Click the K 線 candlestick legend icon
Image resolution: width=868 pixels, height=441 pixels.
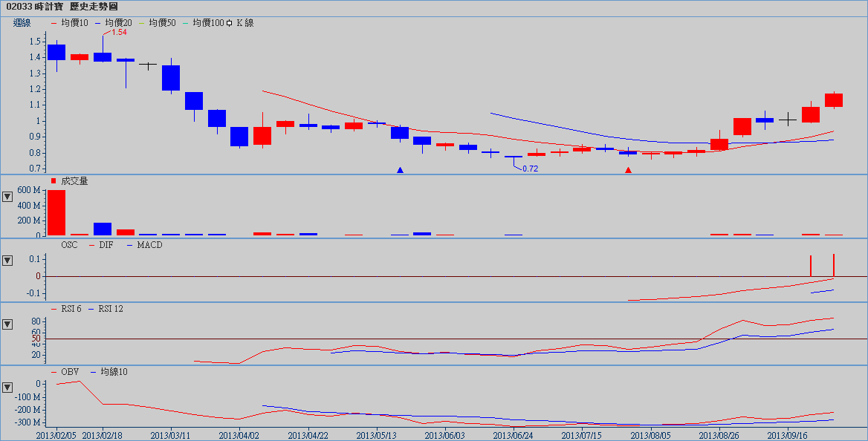230,23
